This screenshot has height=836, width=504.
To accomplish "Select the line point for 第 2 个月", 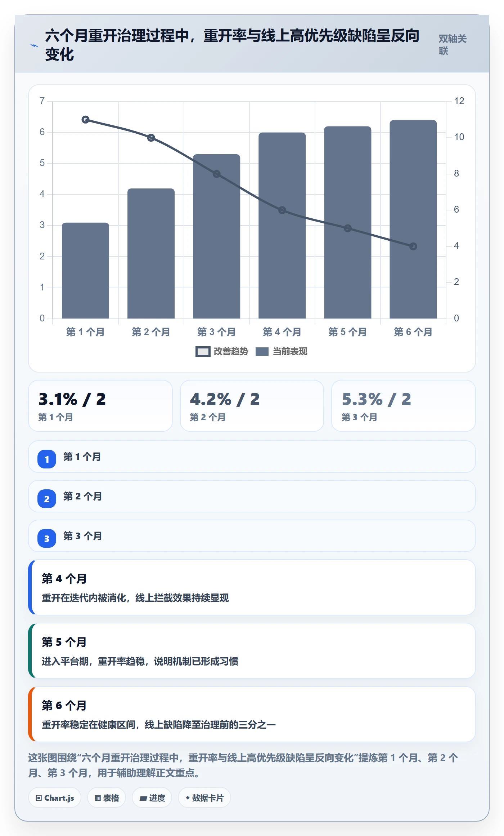I will (x=151, y=138).
